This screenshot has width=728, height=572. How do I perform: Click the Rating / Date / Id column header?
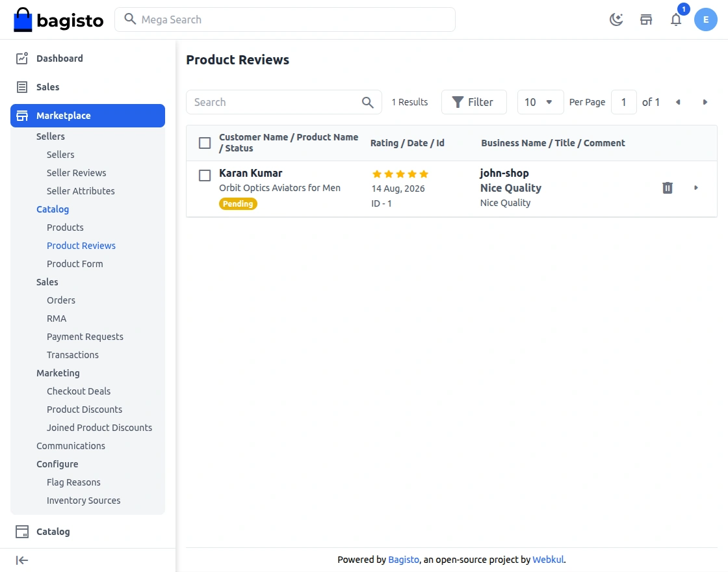[407, 143]
